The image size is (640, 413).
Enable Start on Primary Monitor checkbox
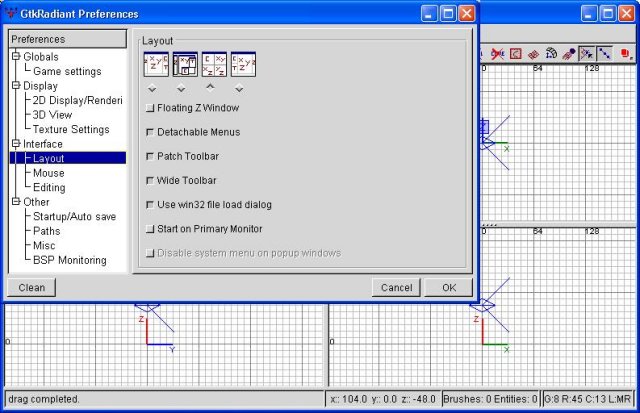pyautogui.click(x=150, y=229)
